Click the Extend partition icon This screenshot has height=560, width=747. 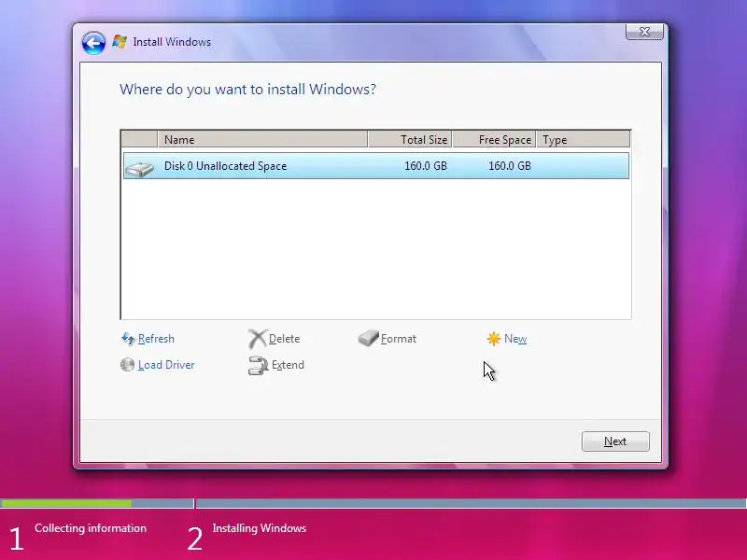pyautogui.click(x=259, y=365)
